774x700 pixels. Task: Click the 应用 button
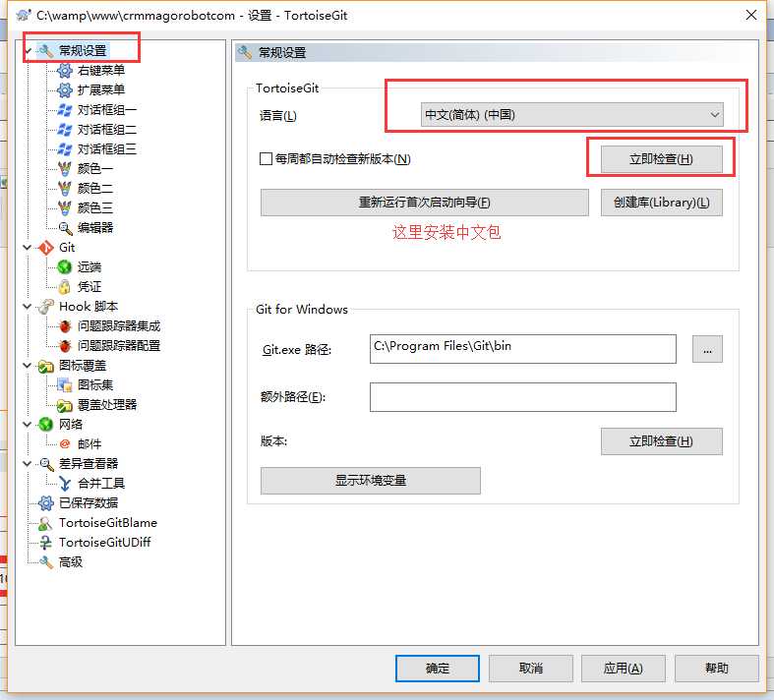pyautogui.click(x=623, y=669)
